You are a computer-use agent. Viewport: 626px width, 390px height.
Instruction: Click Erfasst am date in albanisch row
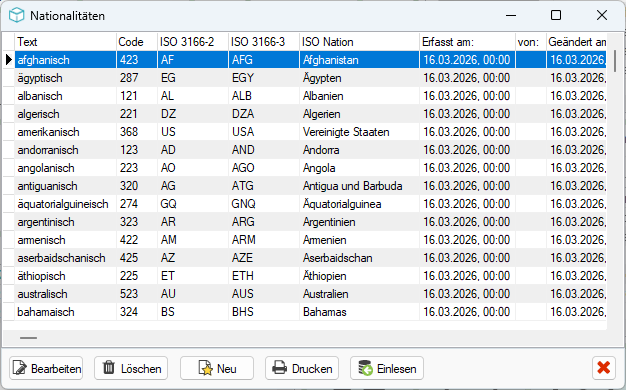(x=467, y=96)
